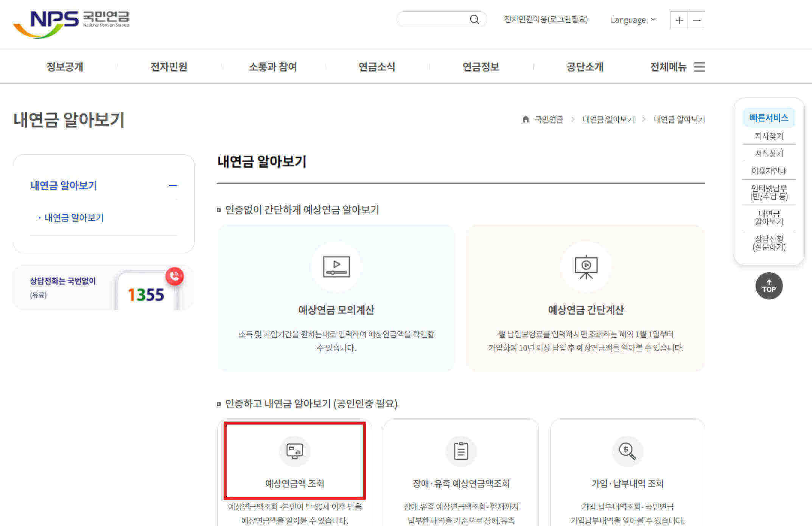Click the search magnifier icon
The image size is (812, 526).
(x=474, y=19)
